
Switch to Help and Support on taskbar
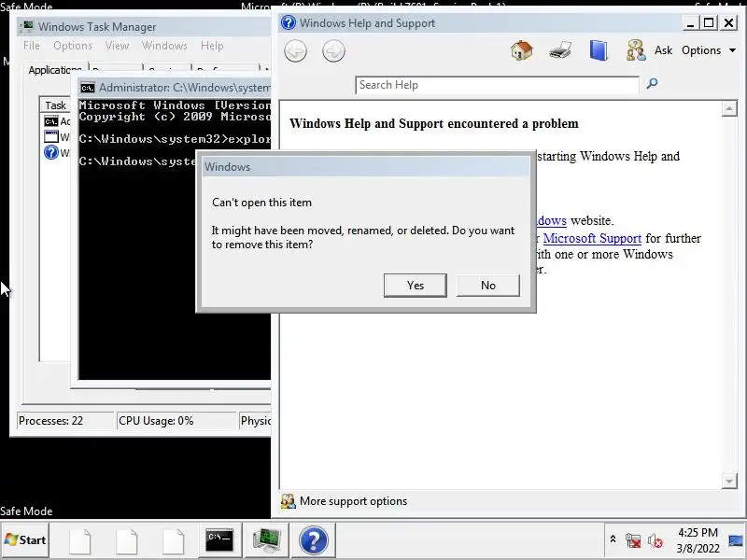click(x=314, y=540)
